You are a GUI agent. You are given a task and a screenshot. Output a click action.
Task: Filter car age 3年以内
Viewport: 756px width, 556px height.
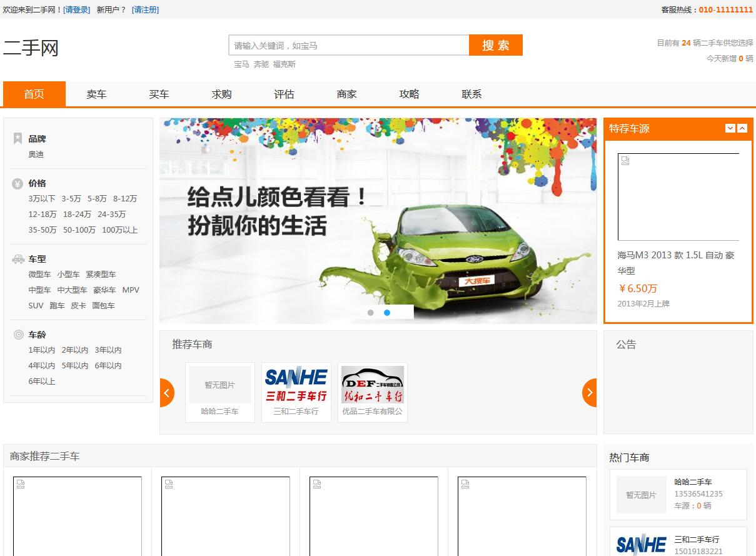pos(108,350)
